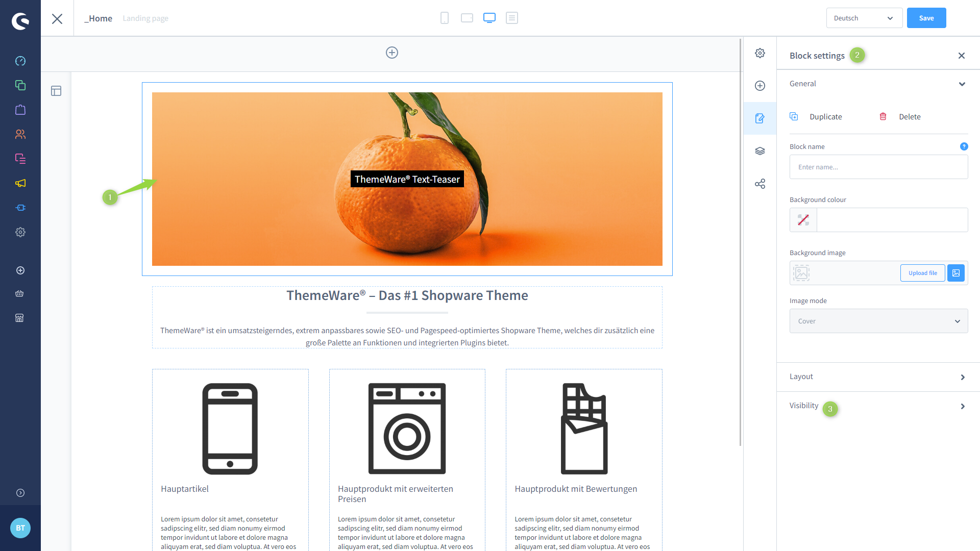Viewport: 980px width, 551px height.
Task: Select the ThemeWare Text-Teaser orange image
Action: (407, 179)
